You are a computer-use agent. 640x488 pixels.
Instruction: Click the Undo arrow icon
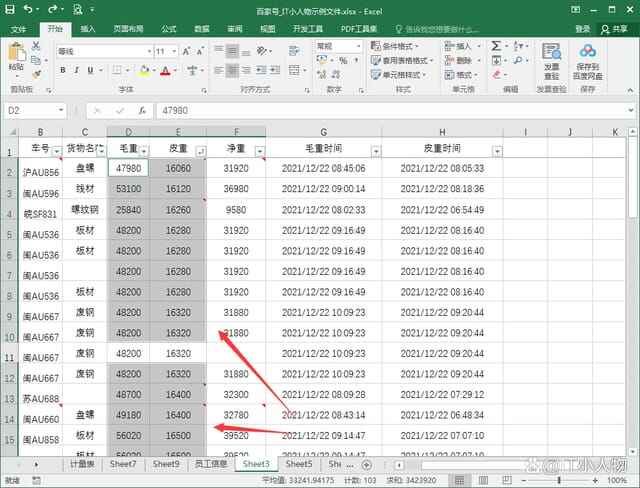(27, 9)
